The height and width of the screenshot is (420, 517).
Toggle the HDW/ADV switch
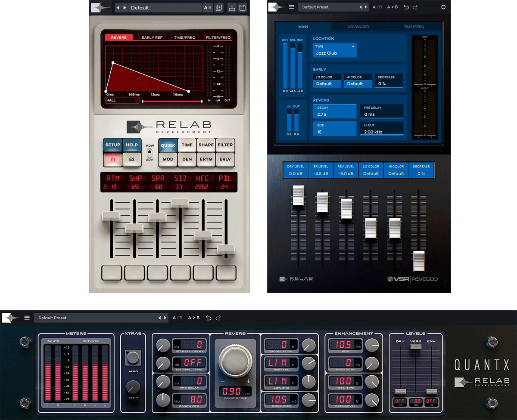(149, 153)
